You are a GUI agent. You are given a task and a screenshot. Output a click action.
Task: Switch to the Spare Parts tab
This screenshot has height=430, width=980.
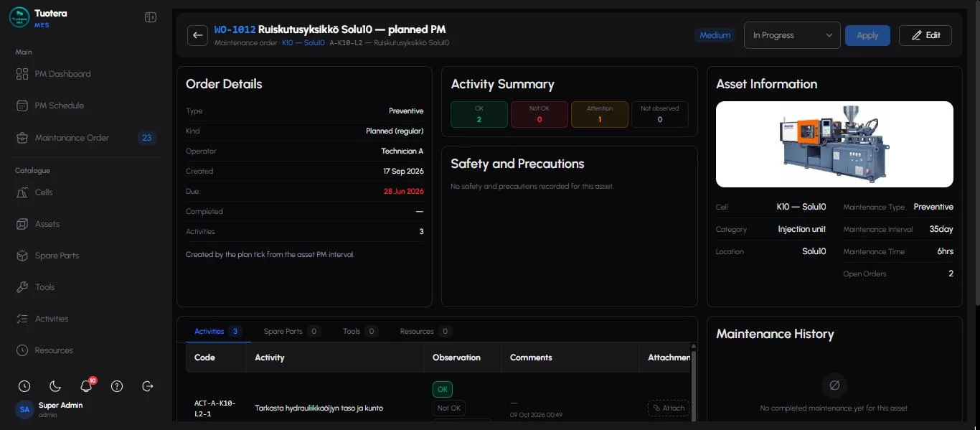[x=291, y=331]
